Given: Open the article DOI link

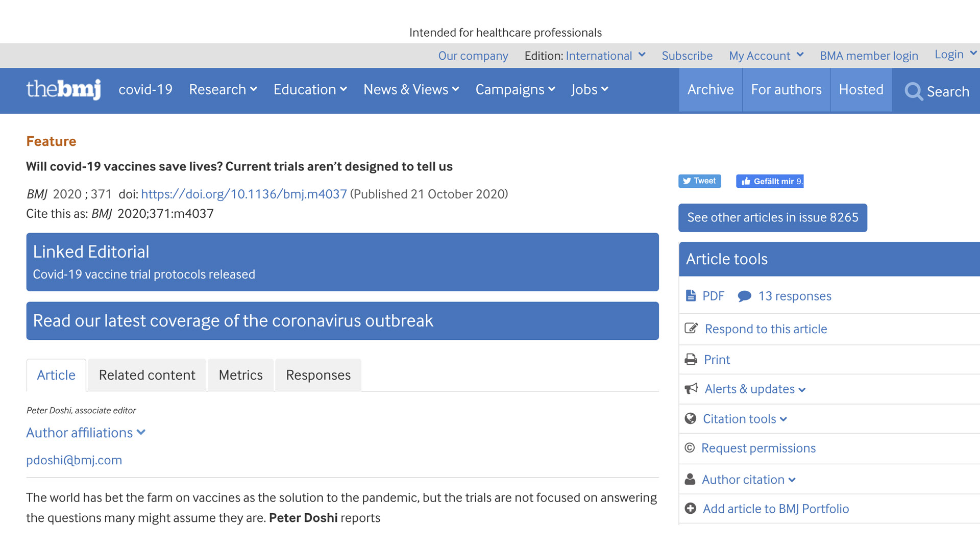Looking at the screenshot, I should tap(243, 194).
